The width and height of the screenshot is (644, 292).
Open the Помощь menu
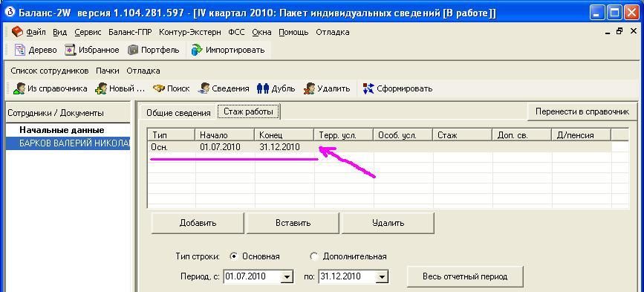(x=293, y=32)
